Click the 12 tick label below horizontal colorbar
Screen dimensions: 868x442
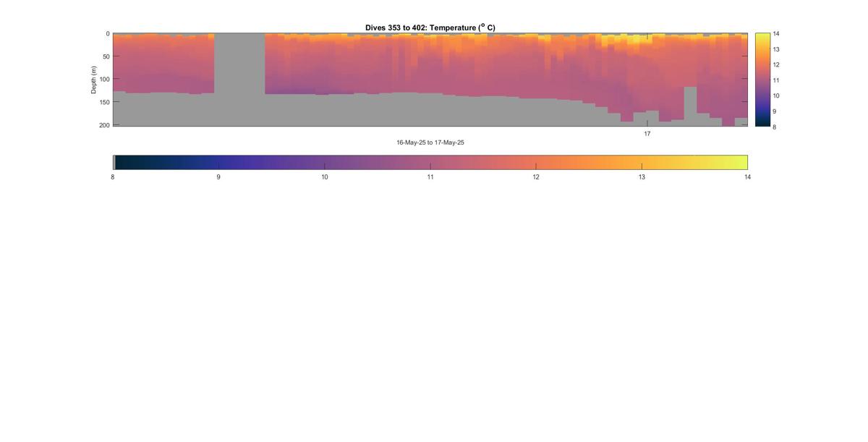[x=536, y=177]
